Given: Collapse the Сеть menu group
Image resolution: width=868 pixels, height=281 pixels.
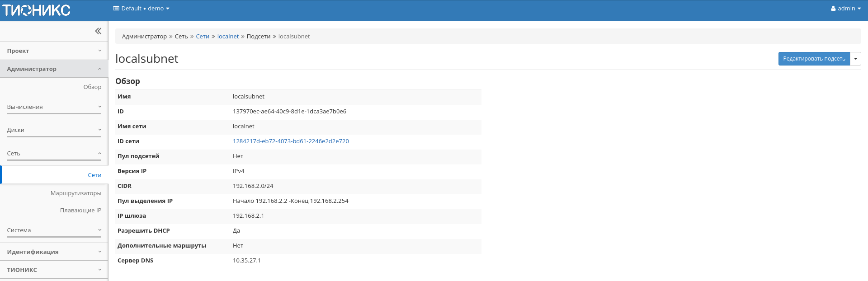Looking at the screenshot, I should (x=54, y=154).
